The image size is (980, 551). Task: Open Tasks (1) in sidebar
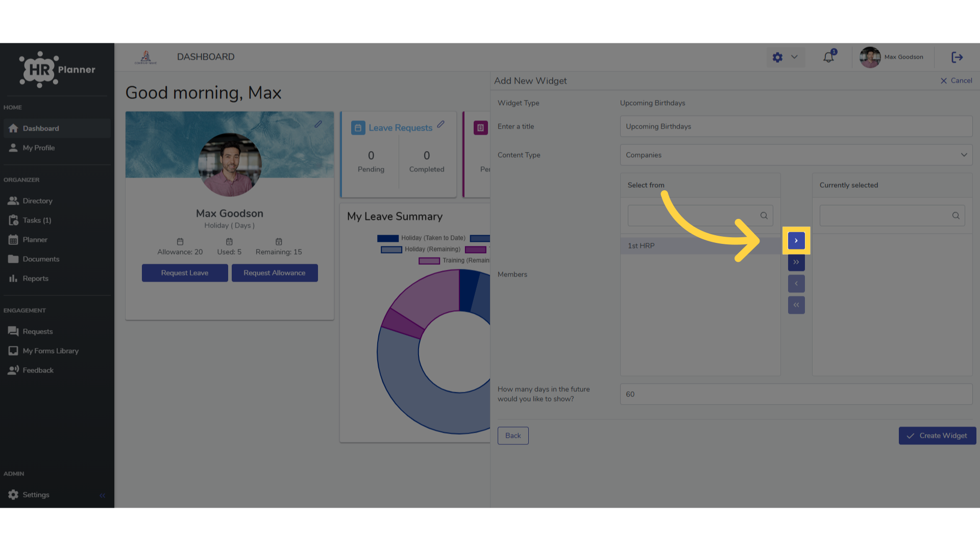click(x=57, y=220)
